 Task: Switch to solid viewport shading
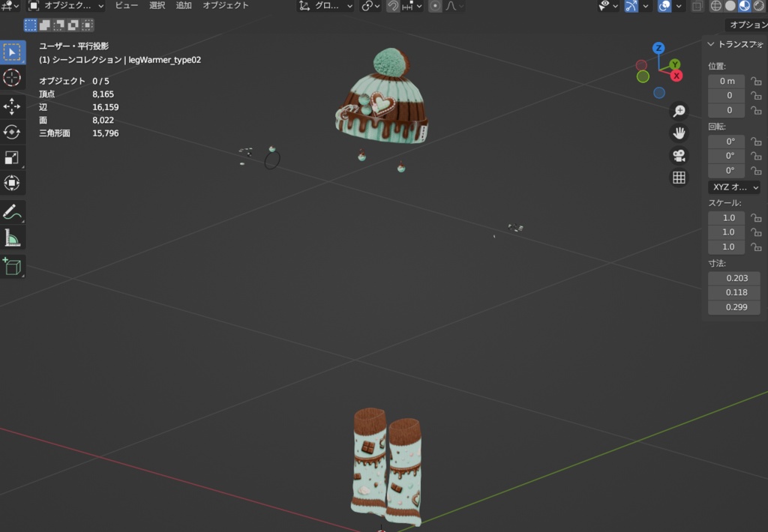pyautogui.click(x=730, y=6)
